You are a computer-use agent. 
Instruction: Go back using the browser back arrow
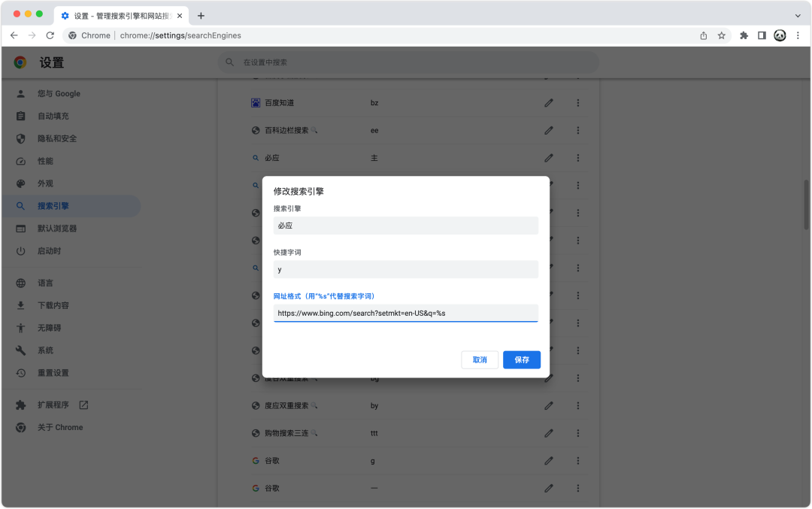click(14, 35)
